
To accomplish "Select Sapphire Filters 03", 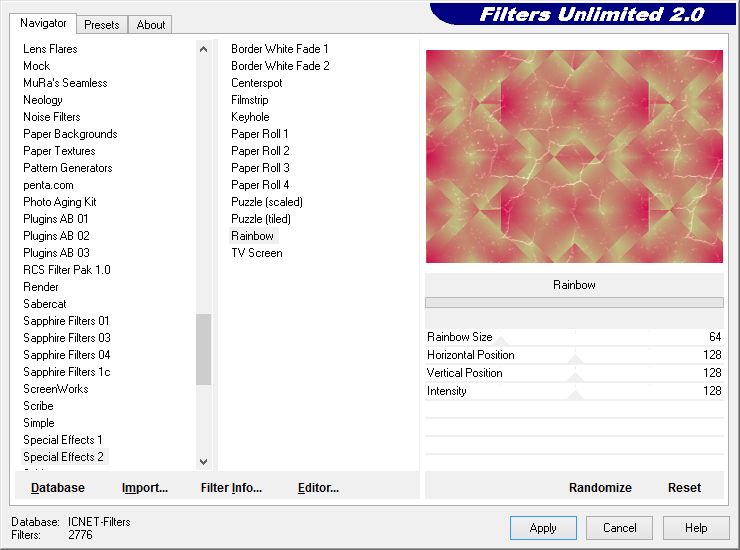I will [67, 338].
